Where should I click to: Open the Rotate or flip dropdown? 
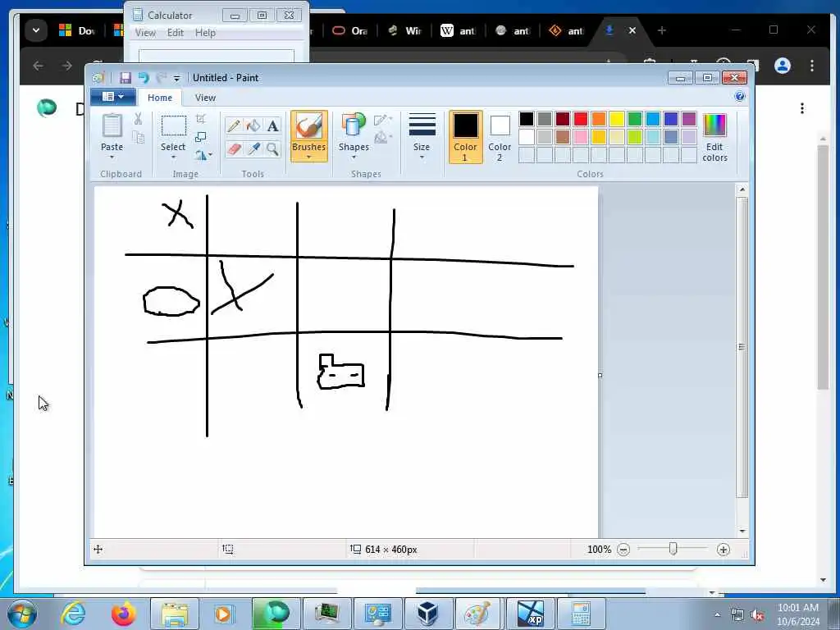point(203,155)
